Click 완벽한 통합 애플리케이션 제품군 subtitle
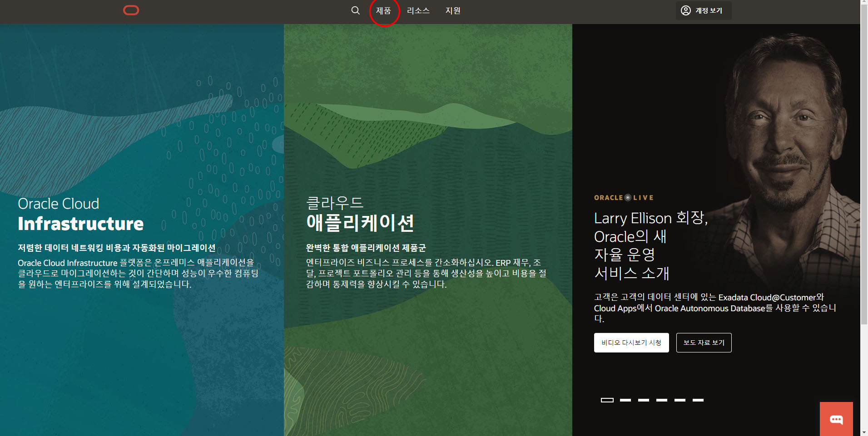The height and width of the screenshot is (436, 868). (366, 248)
